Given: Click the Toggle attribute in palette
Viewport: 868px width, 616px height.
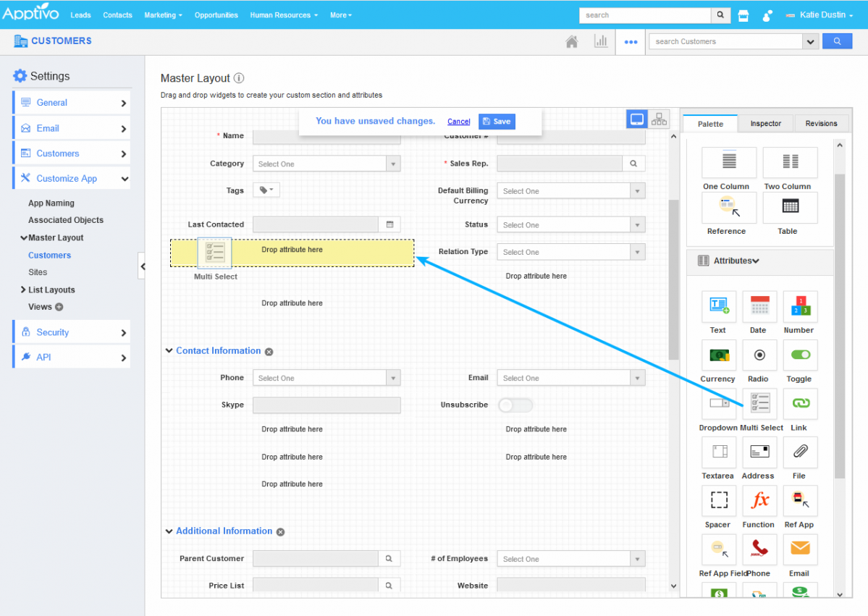Looking at the screenshot, I should pyautogui.click(x=800, y=355).
